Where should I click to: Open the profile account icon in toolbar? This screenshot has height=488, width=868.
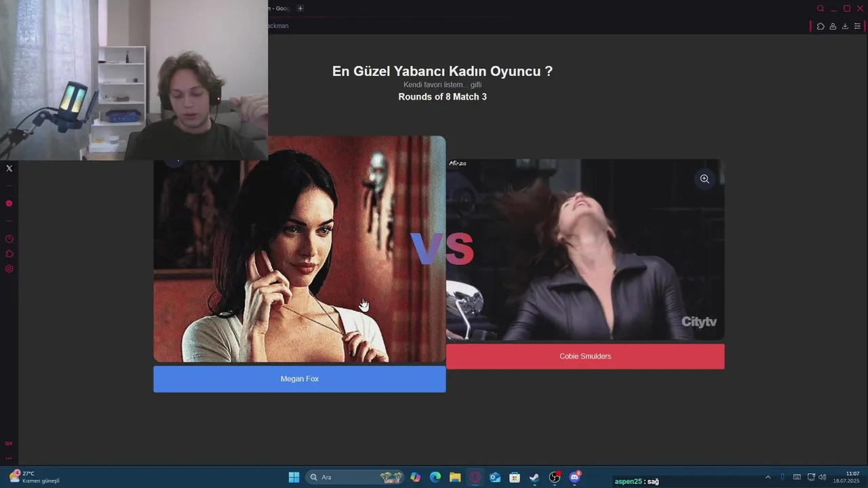(833, 26)
